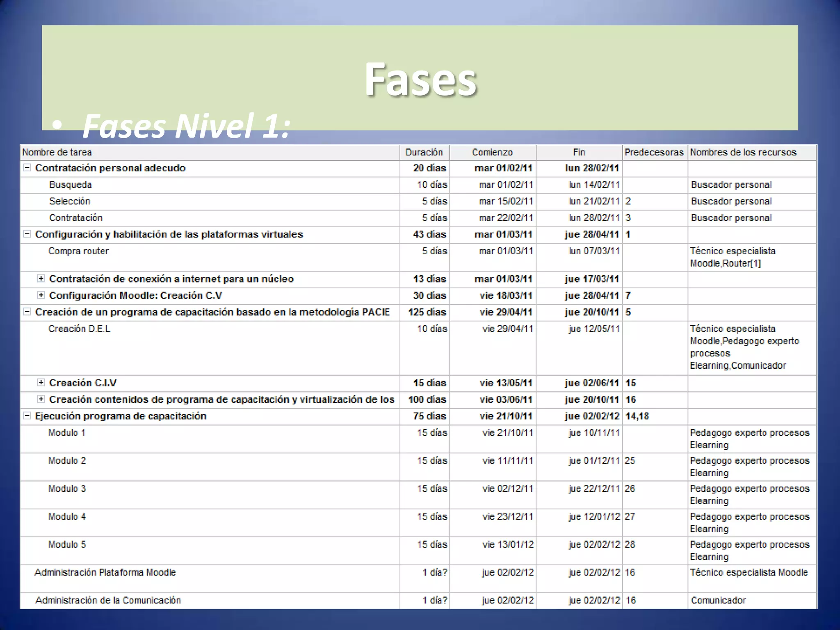This screenshot has height=630, width=840.
Task: Click predecessor cell 15 of Creación C.I.V
Action: (655, 383)
